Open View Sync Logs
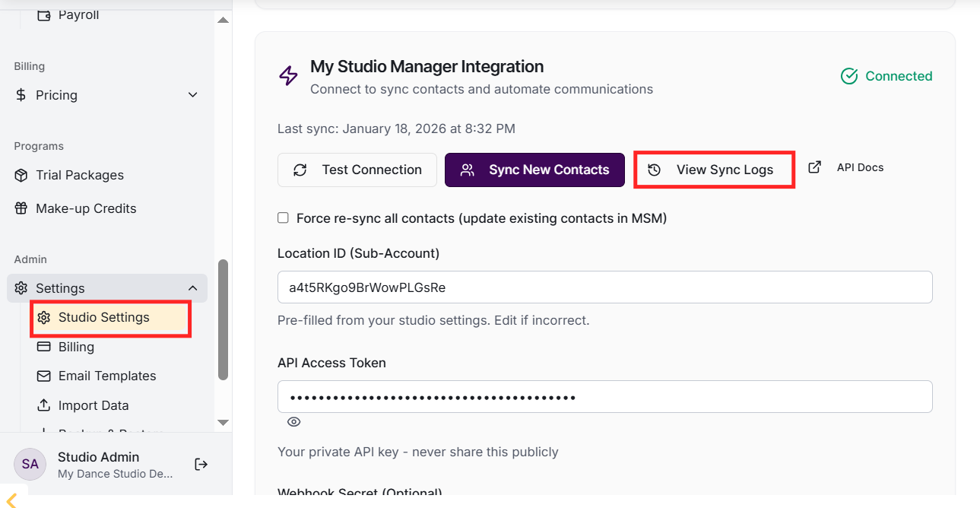The height and width of the screenshot is (508, 980). click(x=714, y=170)
